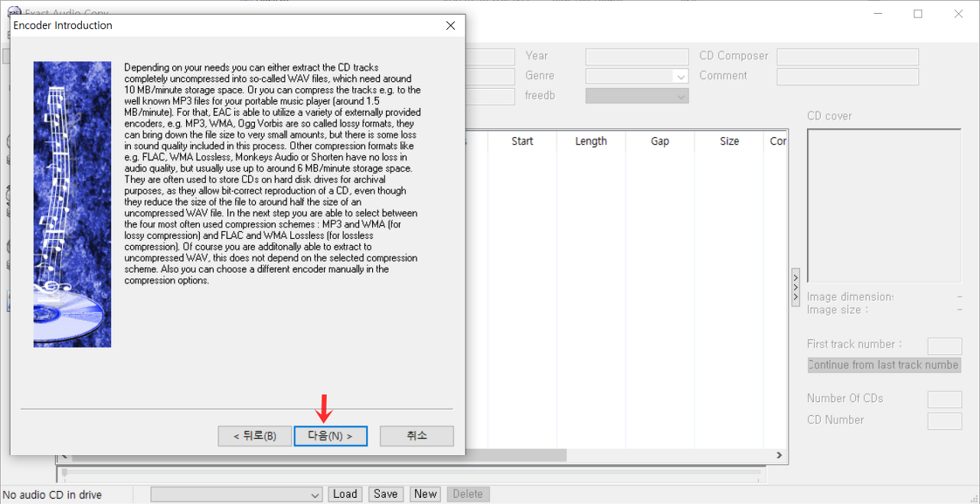Sort by the Gap column header
This screenshot has height=504, width=980.
(660, 141)
